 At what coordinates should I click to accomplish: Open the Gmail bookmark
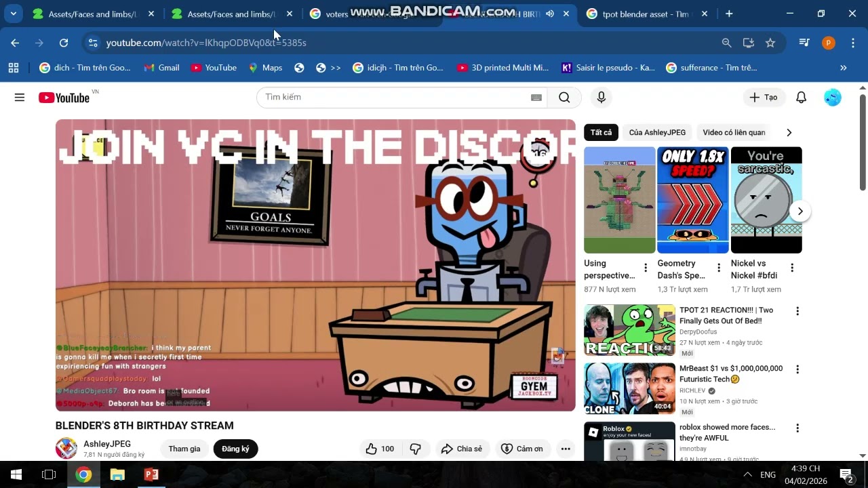(161, 68)
